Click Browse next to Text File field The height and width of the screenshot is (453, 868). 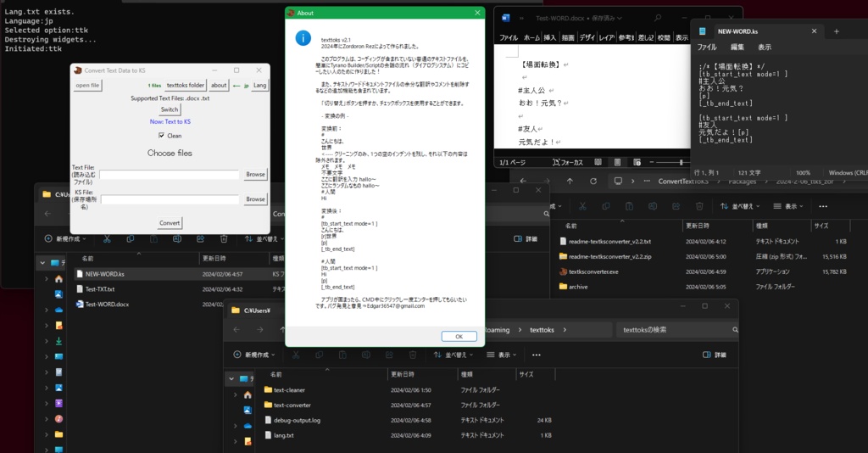(x=255, y=174)
